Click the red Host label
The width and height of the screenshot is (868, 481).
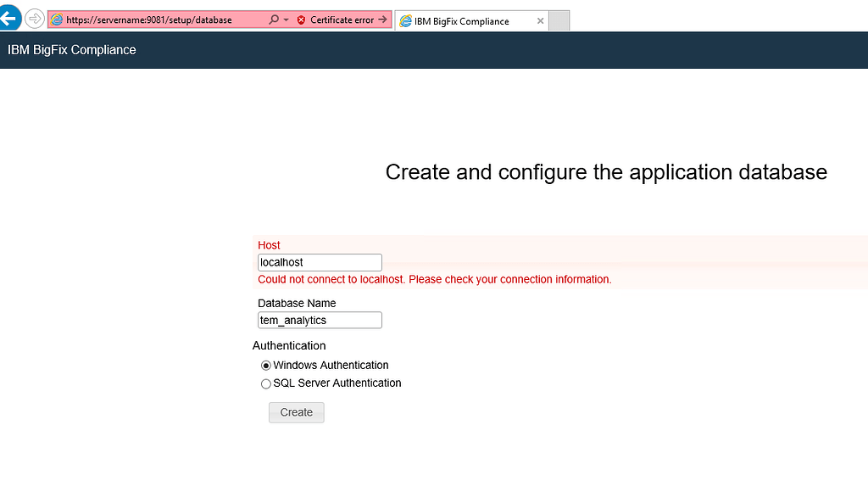(269, 245)
